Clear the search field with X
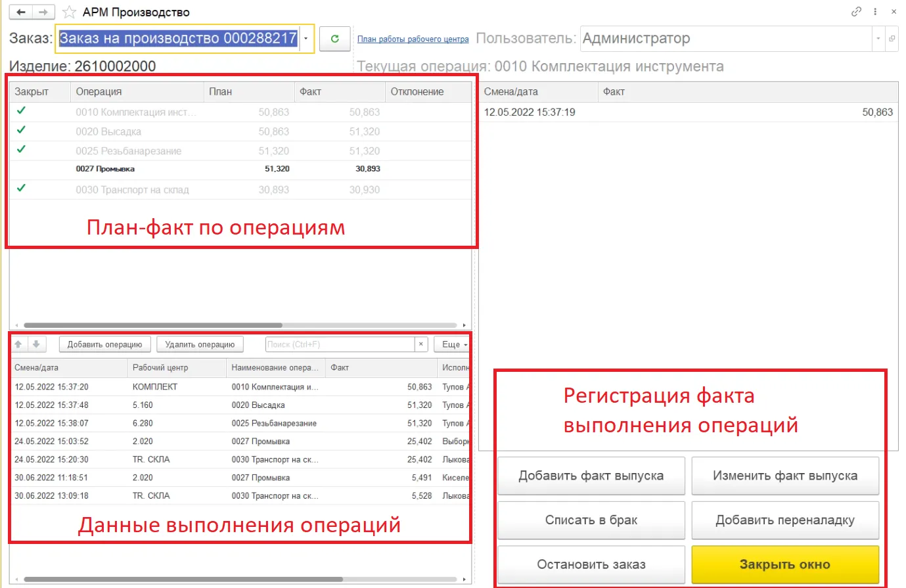This screenshot has height=588, width=906. click(x=421, y=344)
